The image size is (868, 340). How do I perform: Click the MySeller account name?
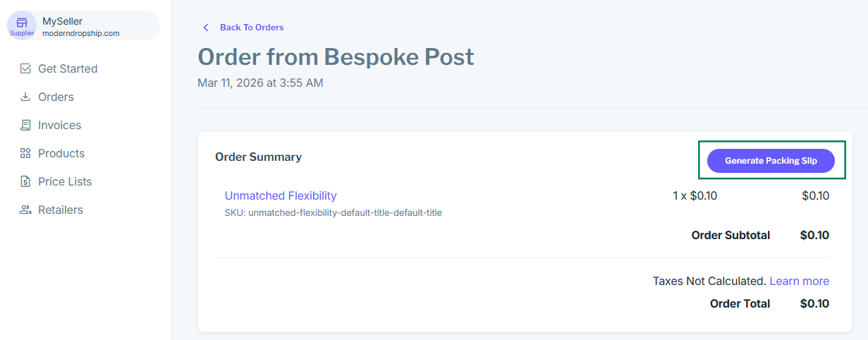pos(62,21)
